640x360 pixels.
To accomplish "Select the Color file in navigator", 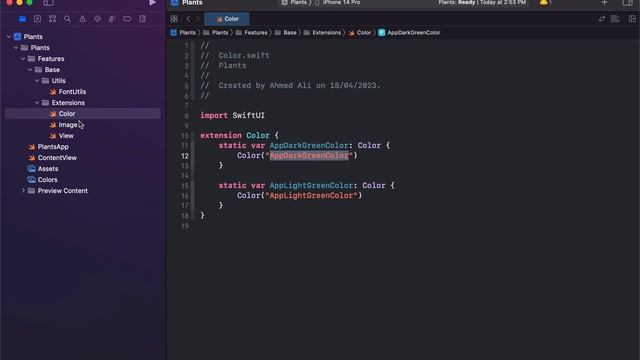I will tap(83, 114).
